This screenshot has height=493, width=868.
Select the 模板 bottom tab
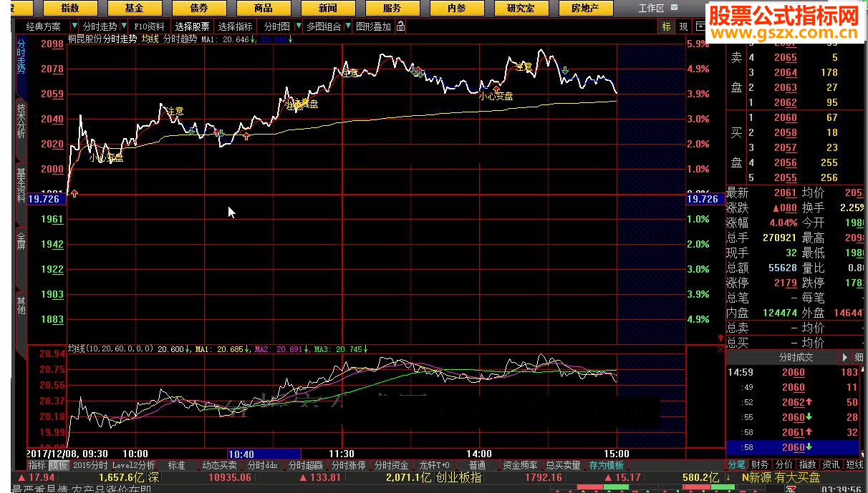click(59, 465)
